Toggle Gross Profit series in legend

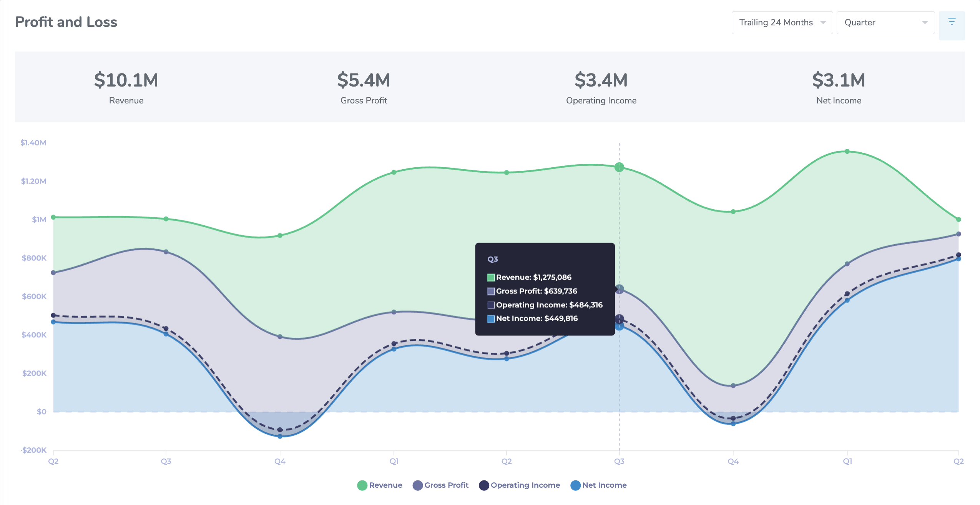440,485
